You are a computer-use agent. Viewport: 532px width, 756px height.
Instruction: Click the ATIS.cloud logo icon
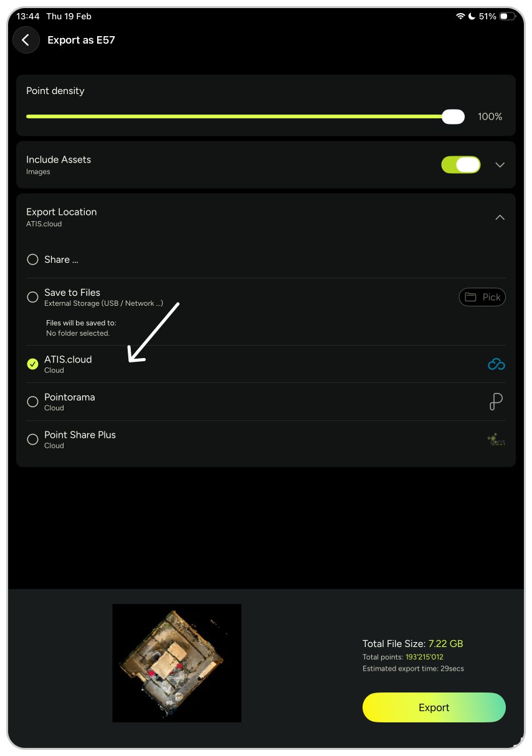(496, 364)
